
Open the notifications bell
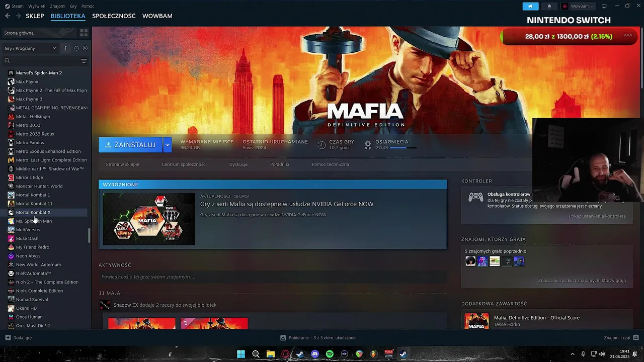tap(549, 6)
